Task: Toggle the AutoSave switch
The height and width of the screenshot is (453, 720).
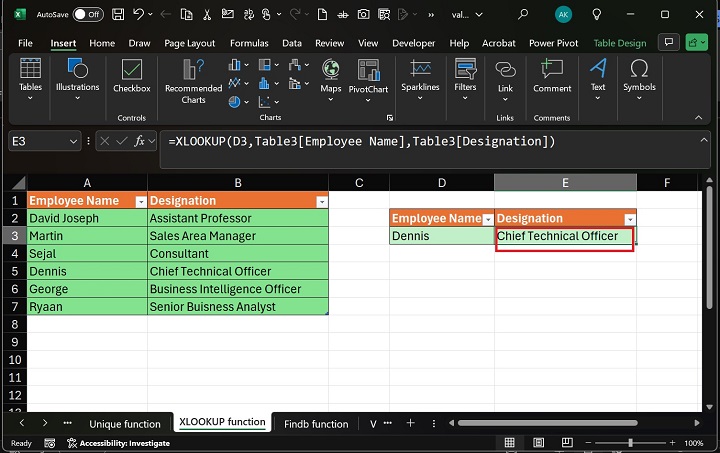Action: pyautogui.click(x=88, y=15)
